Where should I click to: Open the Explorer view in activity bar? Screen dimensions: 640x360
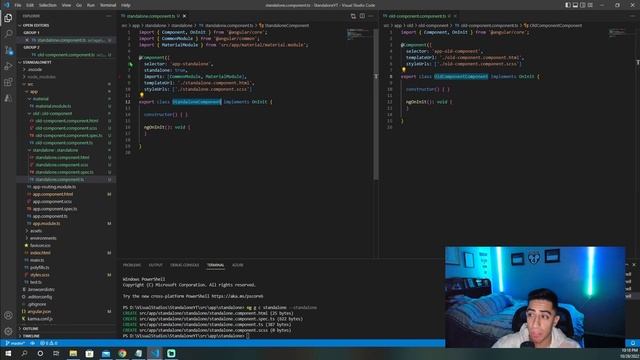8,18
